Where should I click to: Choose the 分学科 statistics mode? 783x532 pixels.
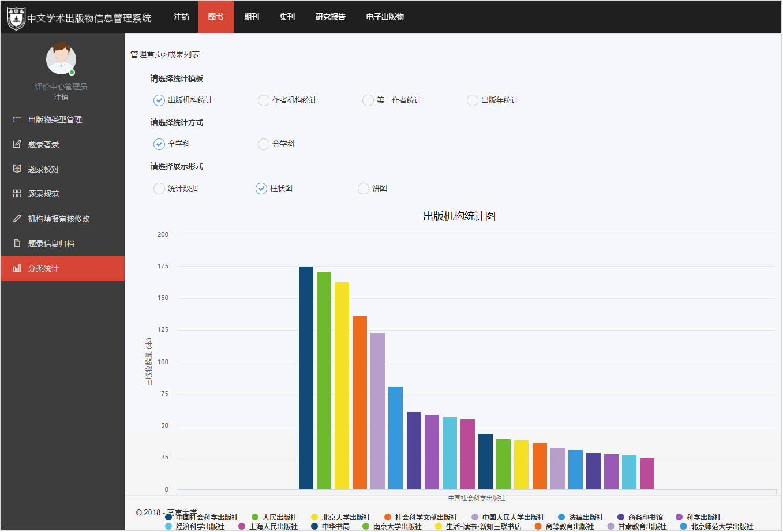(264, 144)
